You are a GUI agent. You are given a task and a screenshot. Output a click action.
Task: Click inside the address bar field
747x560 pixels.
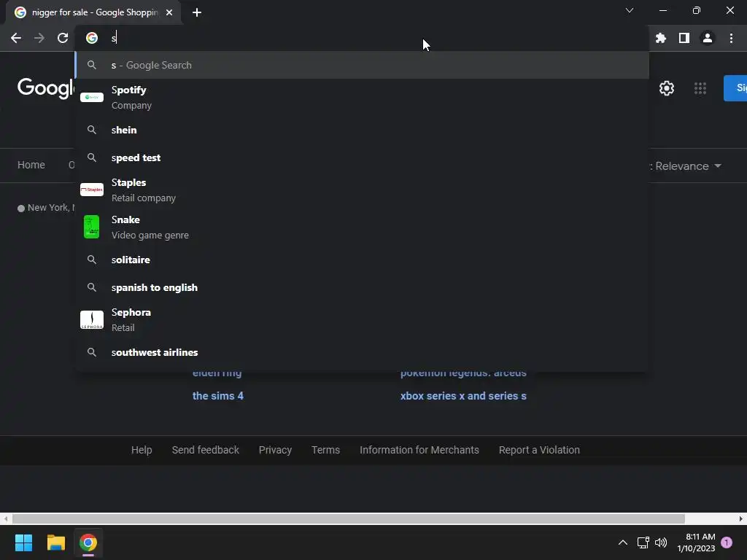click(x=362, y=38)
